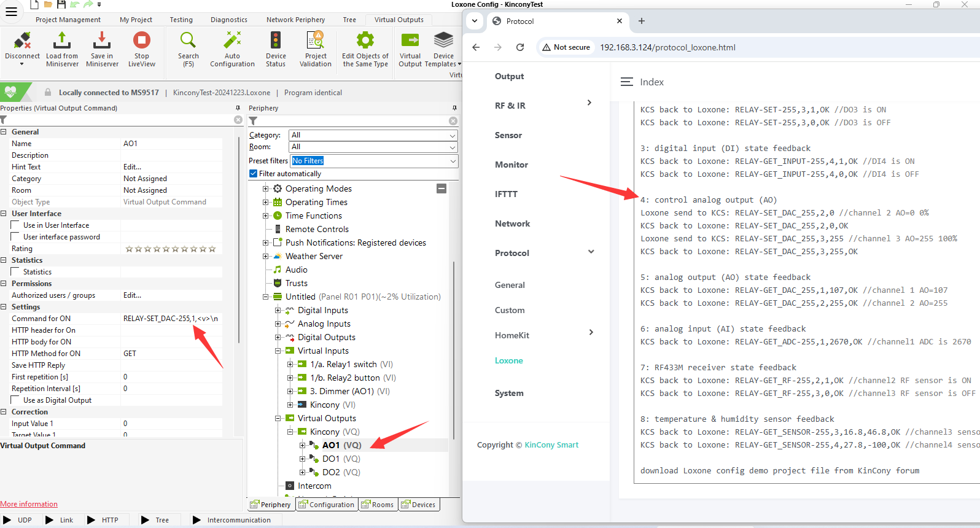
Task: Collapse the Virtual Inputs tree node
Action: point(278,351)
